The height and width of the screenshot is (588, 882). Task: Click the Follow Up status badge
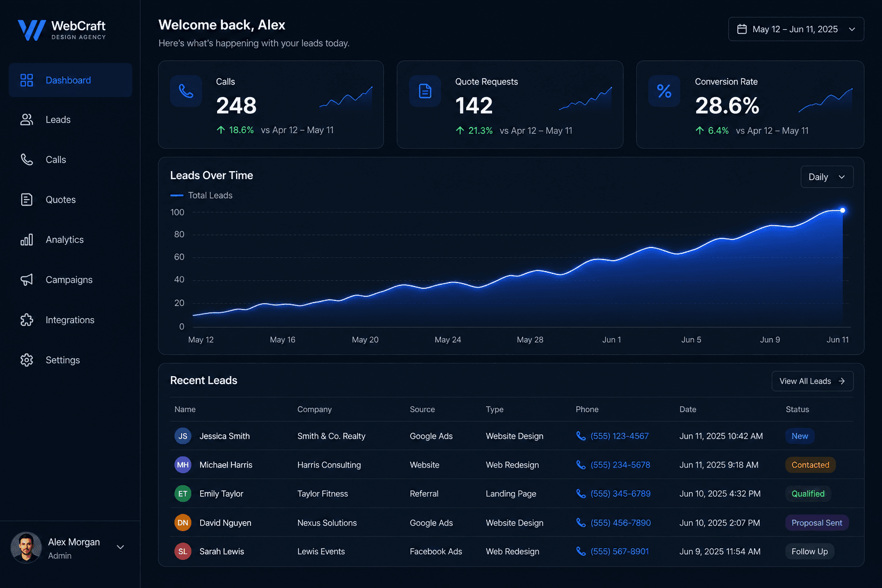[x=810, y=551]
